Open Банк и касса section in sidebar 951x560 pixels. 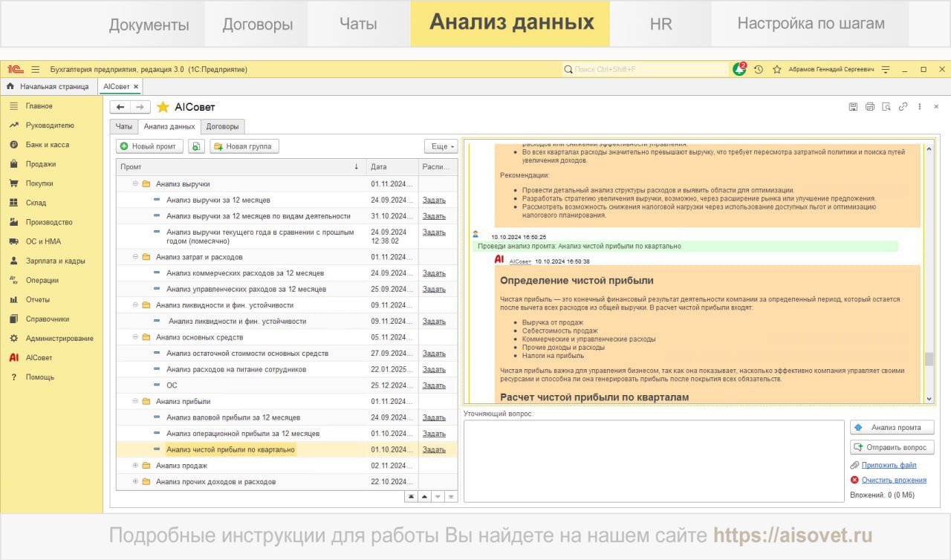pos(48,145)
